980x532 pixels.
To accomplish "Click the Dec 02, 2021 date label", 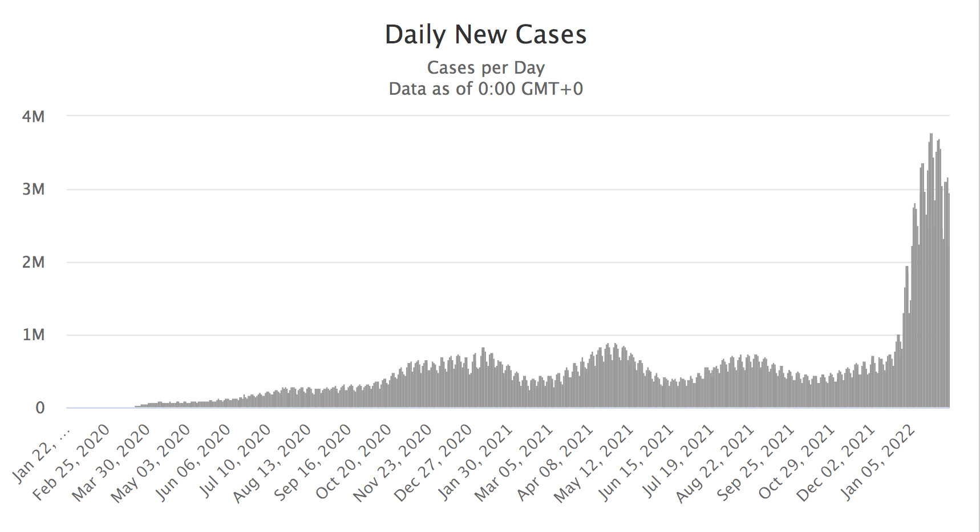I will point(837,462).
